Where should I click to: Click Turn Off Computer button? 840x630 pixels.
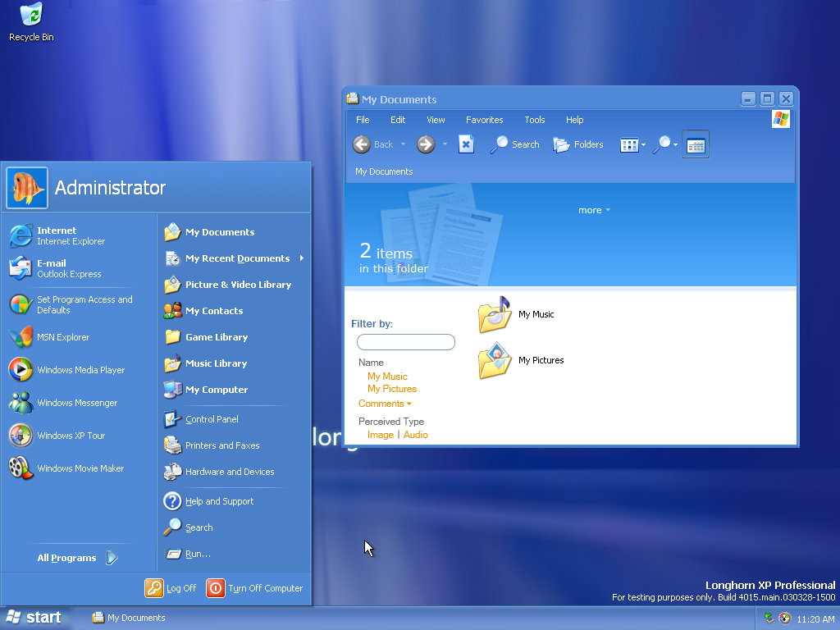coord(254,588)
